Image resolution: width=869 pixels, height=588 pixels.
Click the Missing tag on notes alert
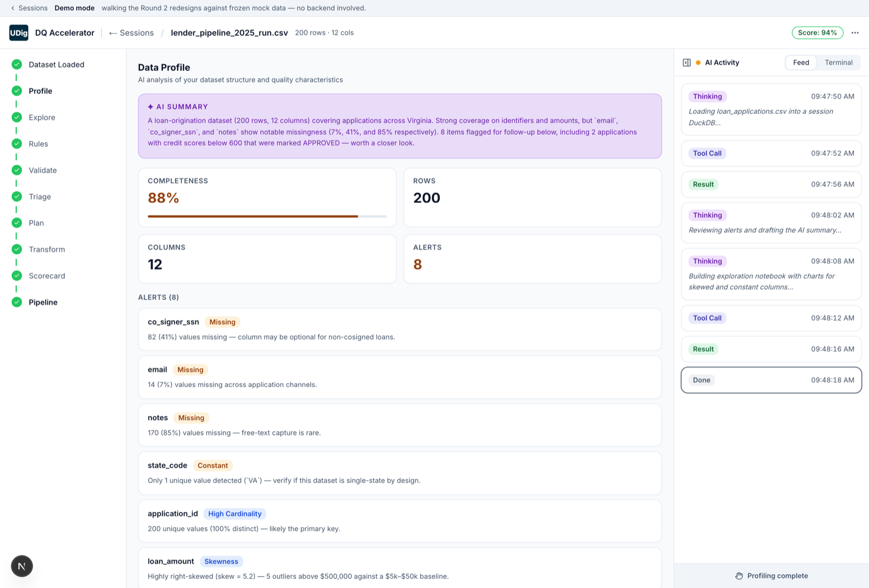[x=191, y=418]
